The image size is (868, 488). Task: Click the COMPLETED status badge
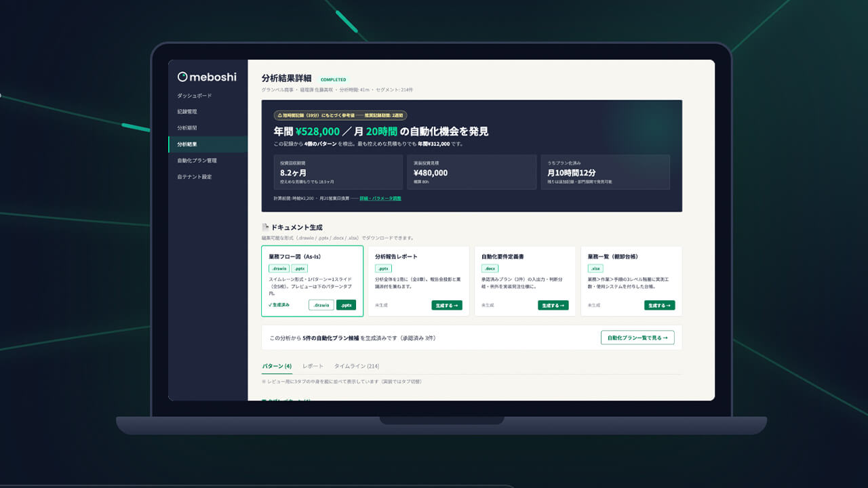pos(333,80)
